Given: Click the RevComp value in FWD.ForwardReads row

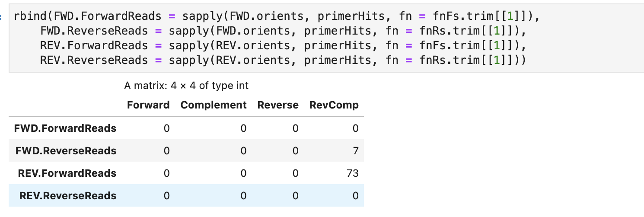Looking at the screenshot, I should coord(356,128).
